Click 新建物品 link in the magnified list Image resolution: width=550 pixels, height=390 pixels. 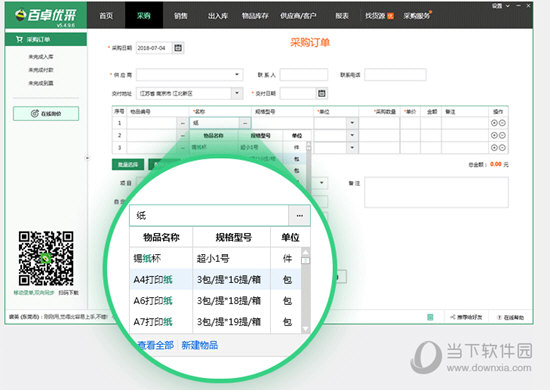coord(200,345)
